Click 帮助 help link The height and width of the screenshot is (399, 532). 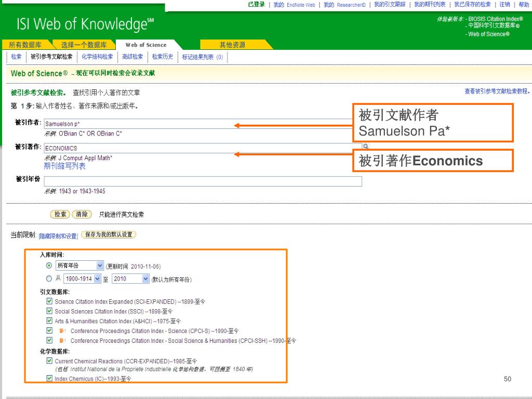[x=524, y=4]
